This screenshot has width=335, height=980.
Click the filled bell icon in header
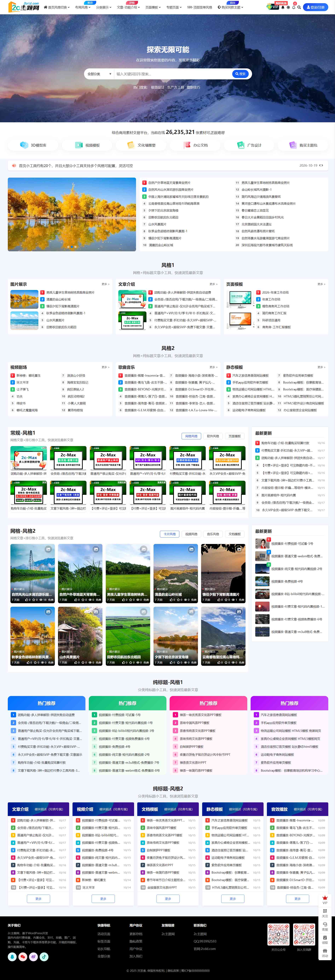pyautogui.click(x=283, y=7)
